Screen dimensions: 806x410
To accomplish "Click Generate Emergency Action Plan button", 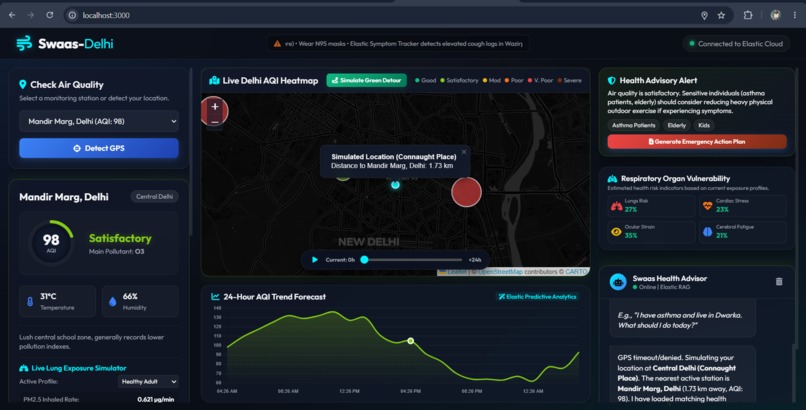I will (x=697, y=141).
